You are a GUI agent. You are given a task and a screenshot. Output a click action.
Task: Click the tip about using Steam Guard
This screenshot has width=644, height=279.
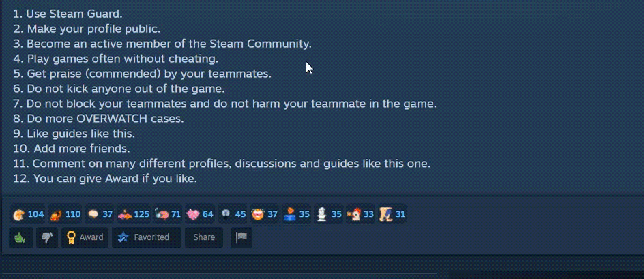coord(68,14)
